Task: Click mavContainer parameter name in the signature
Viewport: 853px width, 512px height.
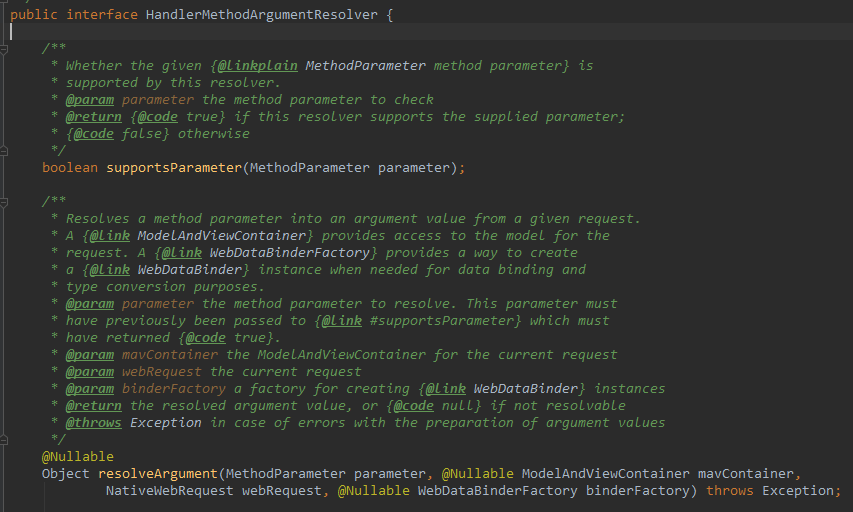Action: 746,474
